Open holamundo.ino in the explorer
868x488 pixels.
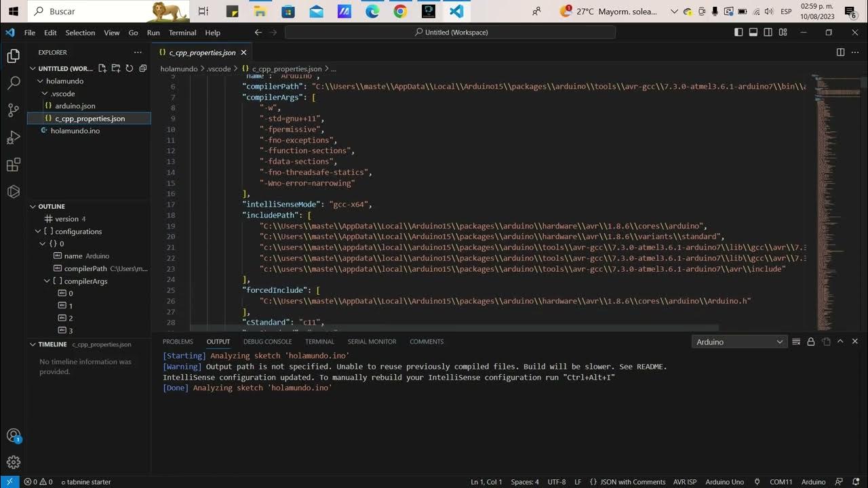(x=75, y=131)
